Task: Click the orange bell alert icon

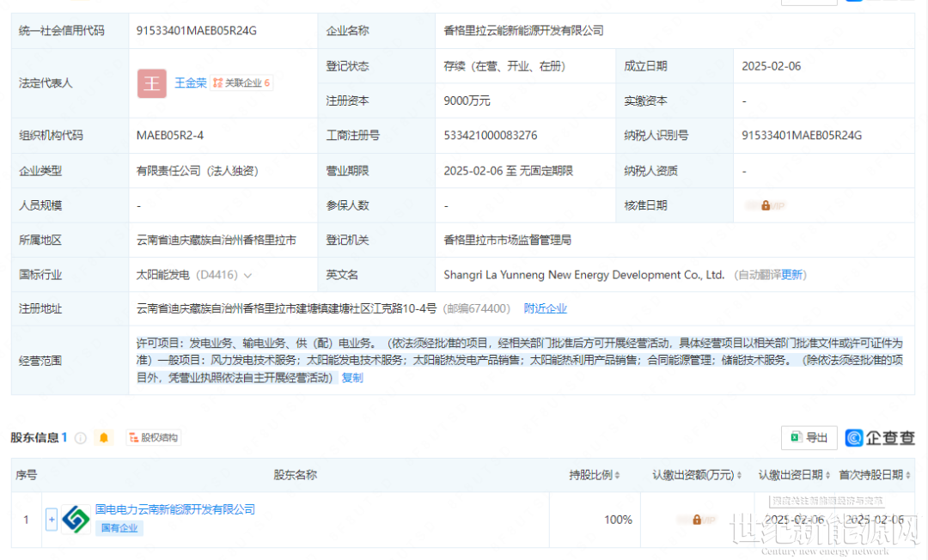Action: (104, 437)
